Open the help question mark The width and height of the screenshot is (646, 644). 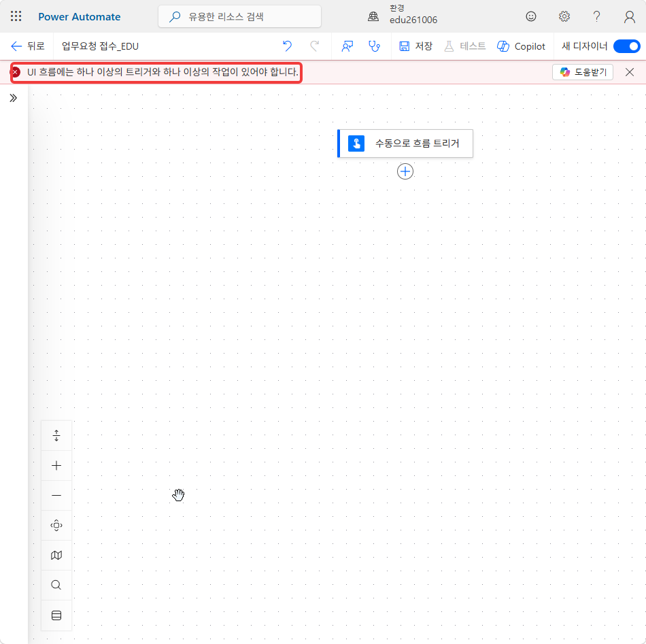[x=596, y=16]
